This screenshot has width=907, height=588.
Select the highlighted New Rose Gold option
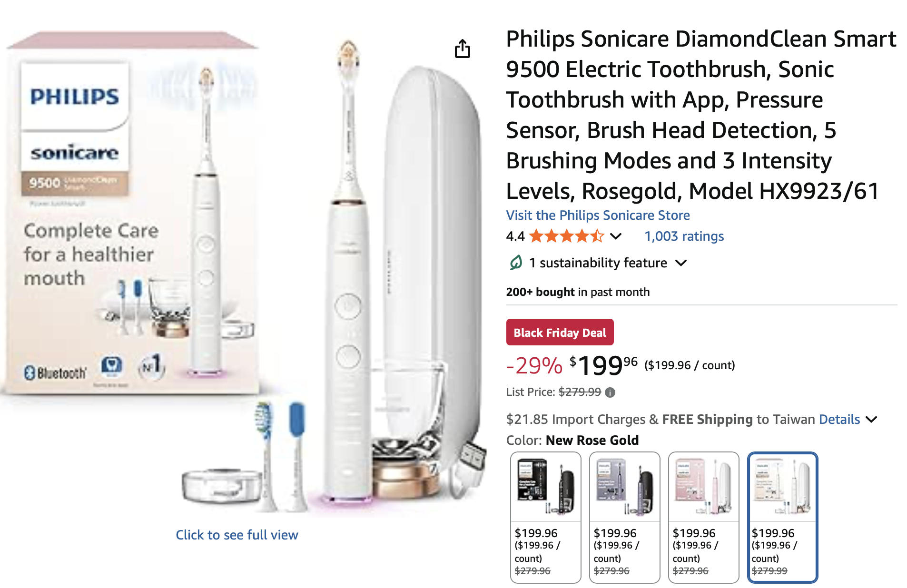tap(782, 517)
